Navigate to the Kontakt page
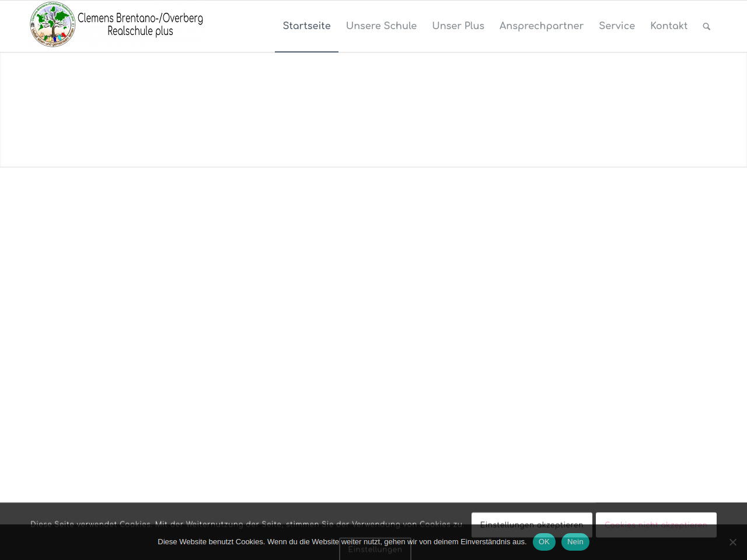 669,26
